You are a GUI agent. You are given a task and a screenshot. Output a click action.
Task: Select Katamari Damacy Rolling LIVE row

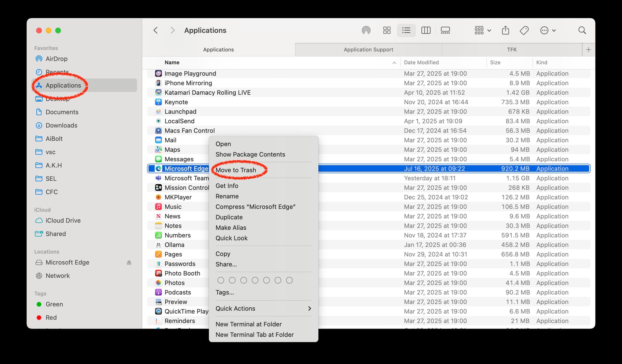point(369,93)
